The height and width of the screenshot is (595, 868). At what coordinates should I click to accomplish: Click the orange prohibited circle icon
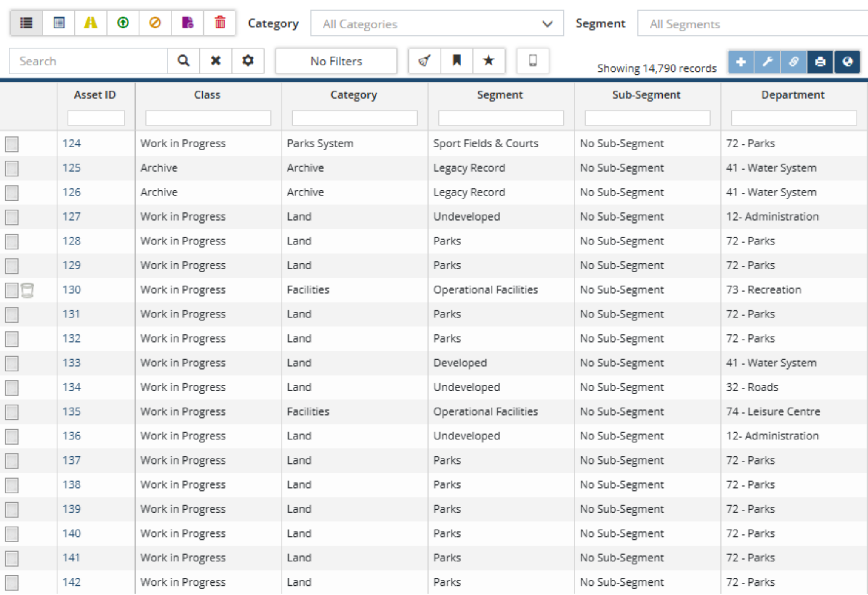(x=155, y=23)
